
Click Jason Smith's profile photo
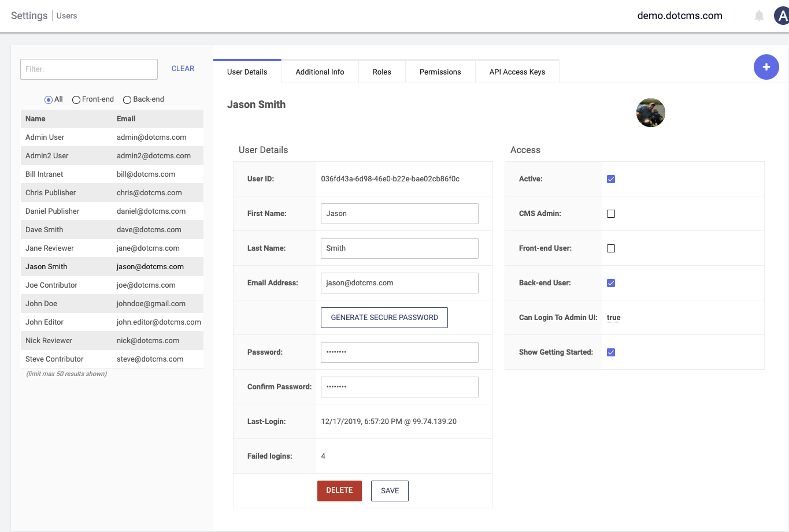pyautogui.click(x=651, y=113)
